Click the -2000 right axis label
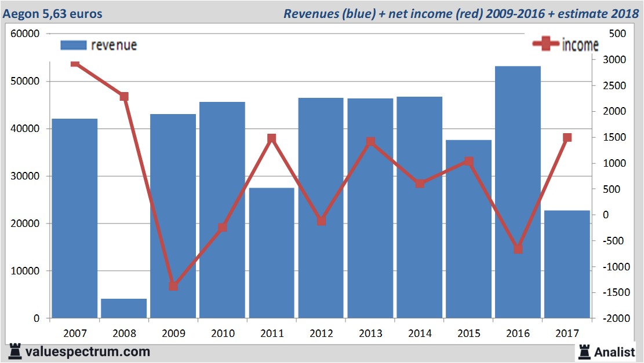The image size is (644, 363). pyautogui.click(x=616, y=318)
